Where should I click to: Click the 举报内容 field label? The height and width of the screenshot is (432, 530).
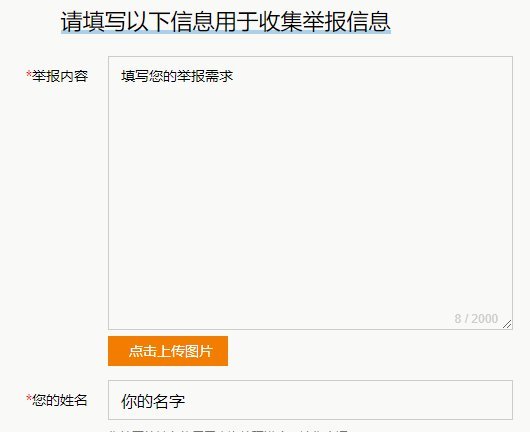(60, 76)
